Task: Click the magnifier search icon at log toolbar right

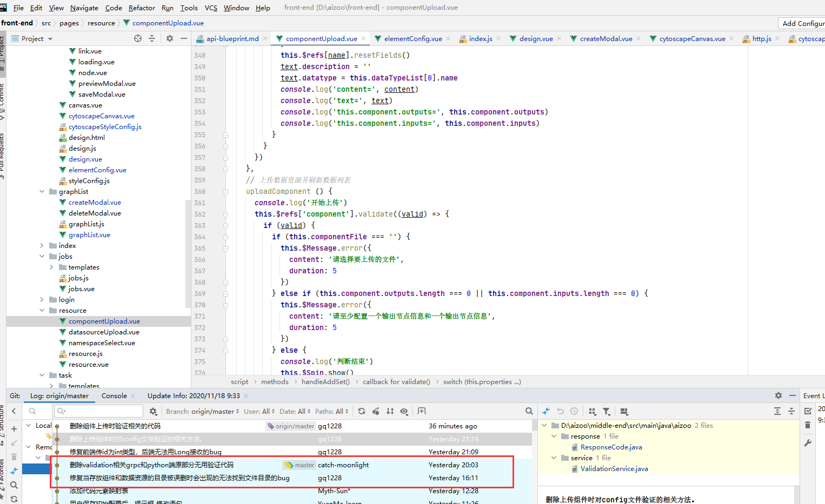Action: [529, 411]
